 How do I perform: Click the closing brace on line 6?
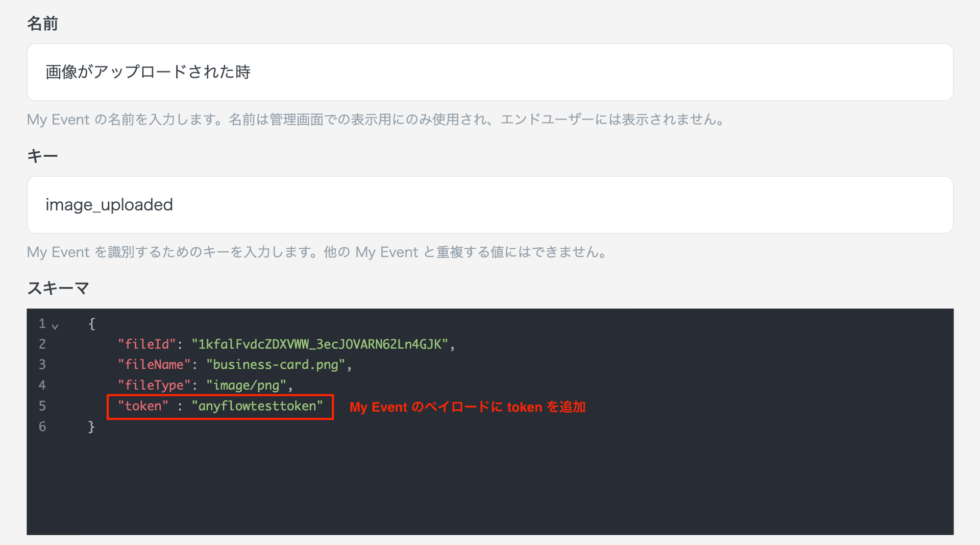[92, 427]
